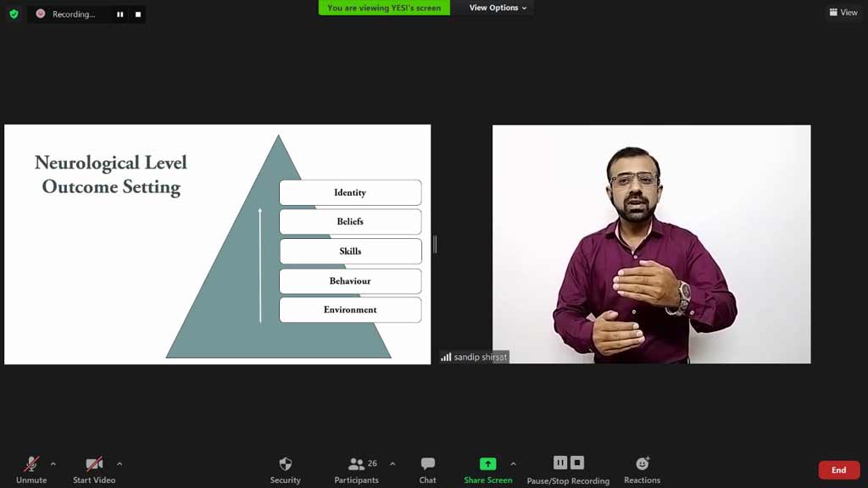Unmute your microphone
The width and height of the screenshot is (868, 488).
(x=31, y=463)
